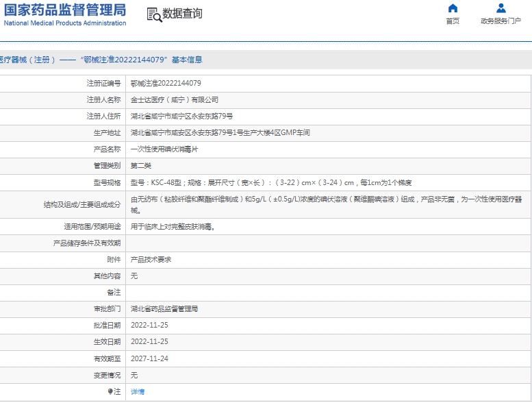
Task: Open the 政务服务门户 person icon
Action: pyautogui.click(x=501, y=8)
